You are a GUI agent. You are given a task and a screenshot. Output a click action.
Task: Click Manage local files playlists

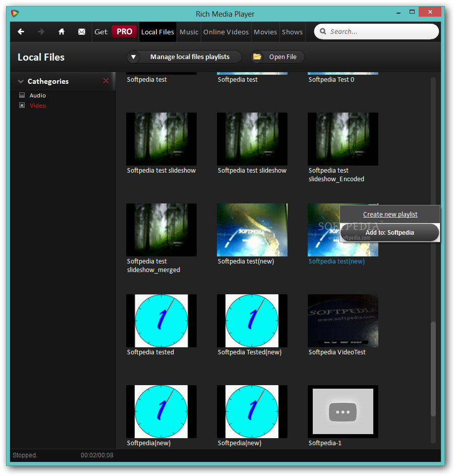(x=190, y=57)
